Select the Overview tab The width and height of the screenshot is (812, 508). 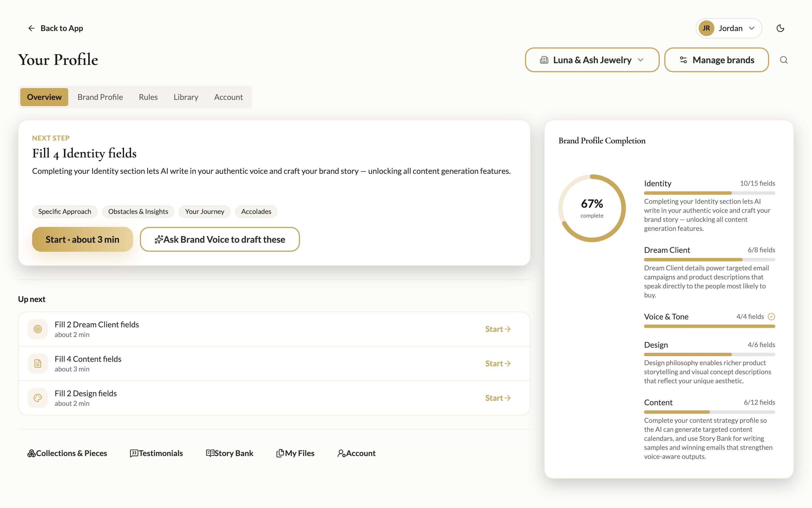[44, 97]
